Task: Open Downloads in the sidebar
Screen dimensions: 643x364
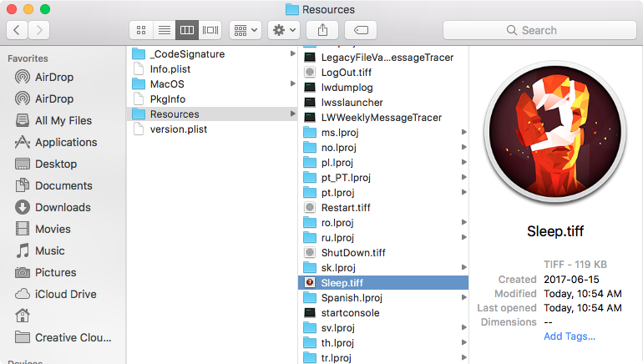Action: click(53, 207)
